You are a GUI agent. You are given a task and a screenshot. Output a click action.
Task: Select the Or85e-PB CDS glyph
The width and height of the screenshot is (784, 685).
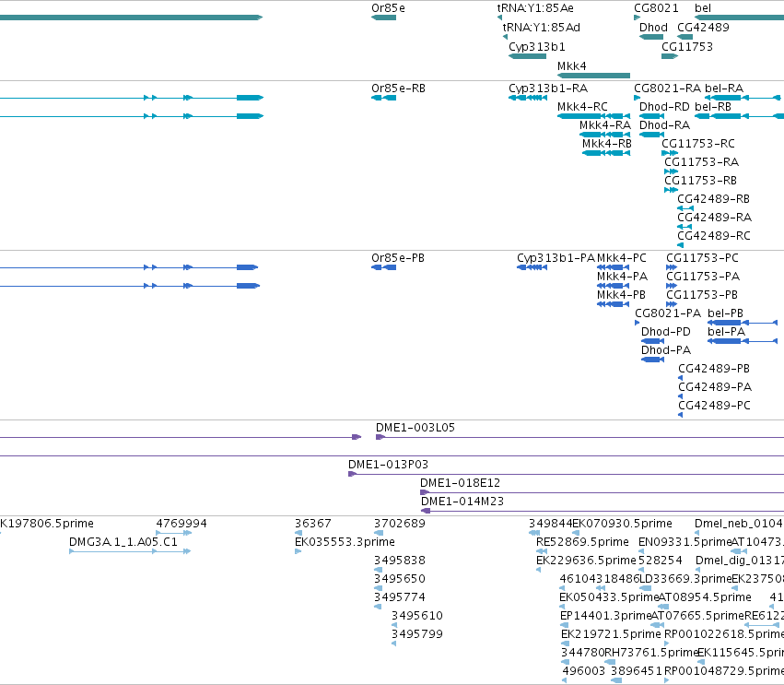pos(383,267)
